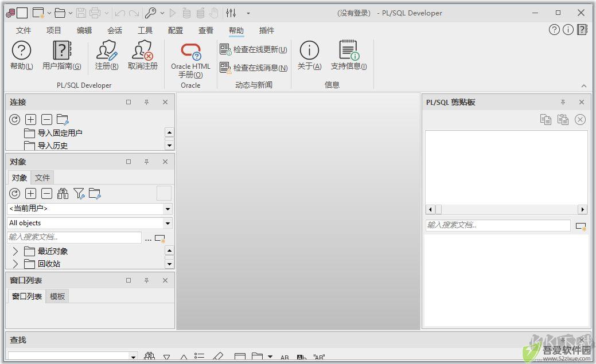Refresh the 对象 objects panel
The image size is (596, 364).
click(14, 194)
